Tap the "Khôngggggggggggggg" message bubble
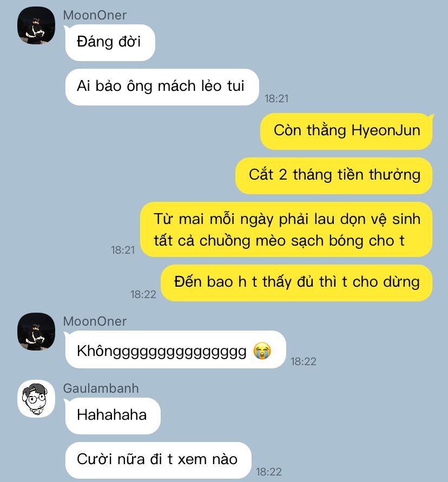This screenshot has width=448, height=482. pos(175,349)
